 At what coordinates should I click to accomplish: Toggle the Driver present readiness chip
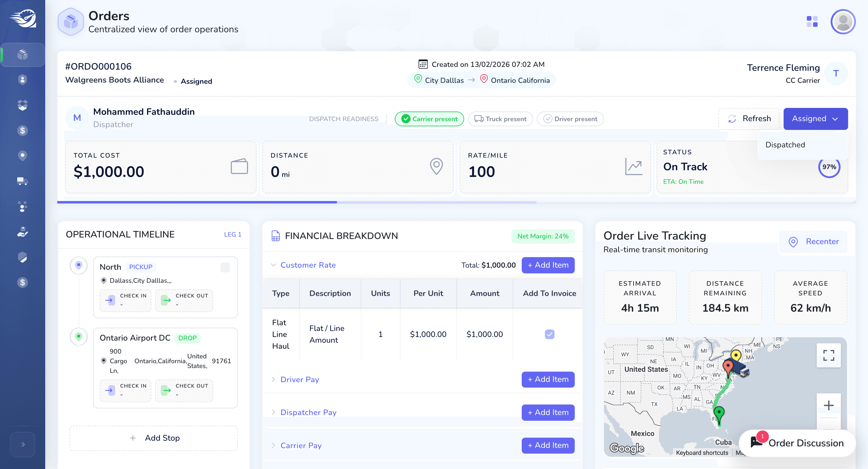pyautogui.click(x=570, y=119)
